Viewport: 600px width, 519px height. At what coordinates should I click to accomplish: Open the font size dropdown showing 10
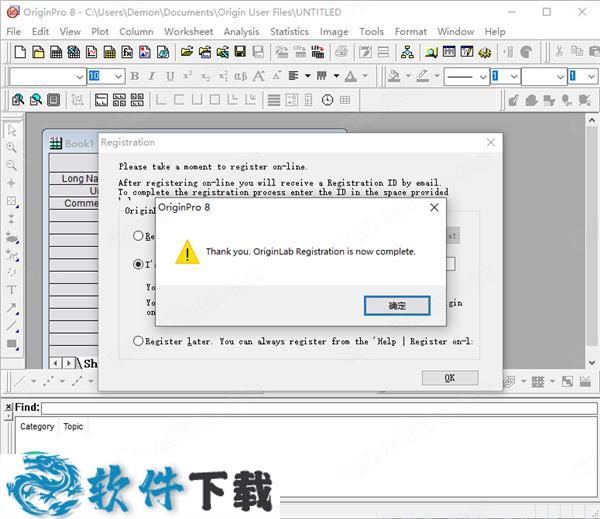pos(118,77)
